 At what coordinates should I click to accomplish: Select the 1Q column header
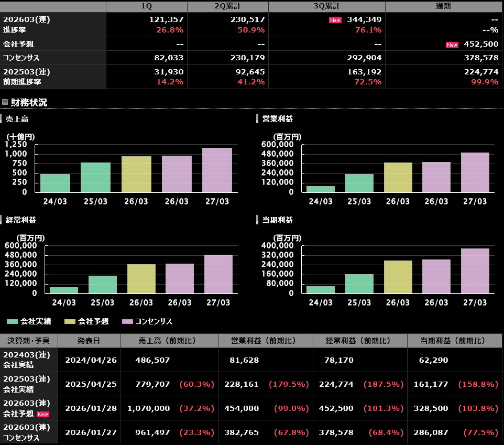click(146, 6)
